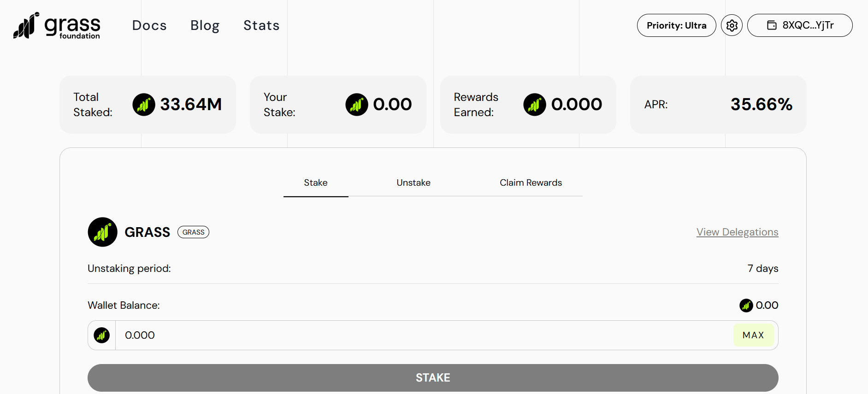The height and width of the screenshot is (394, 868).
Task: Click the GRASS token icon in Your Stake card
Action: (x=357, y=105)
